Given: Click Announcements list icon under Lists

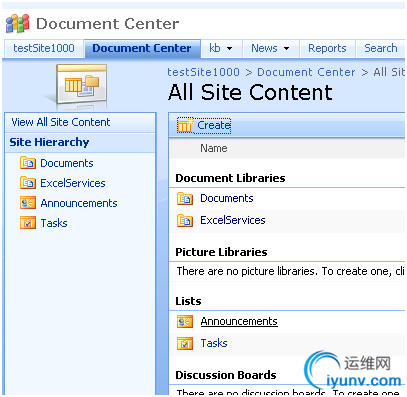Looking at the screenshot, I should click(x=185, y=321).
